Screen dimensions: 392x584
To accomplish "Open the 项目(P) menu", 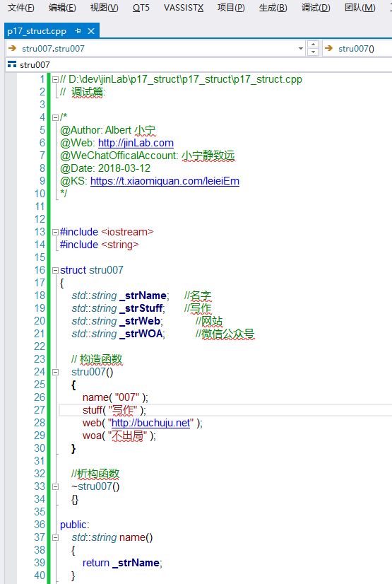I will 231,8.
